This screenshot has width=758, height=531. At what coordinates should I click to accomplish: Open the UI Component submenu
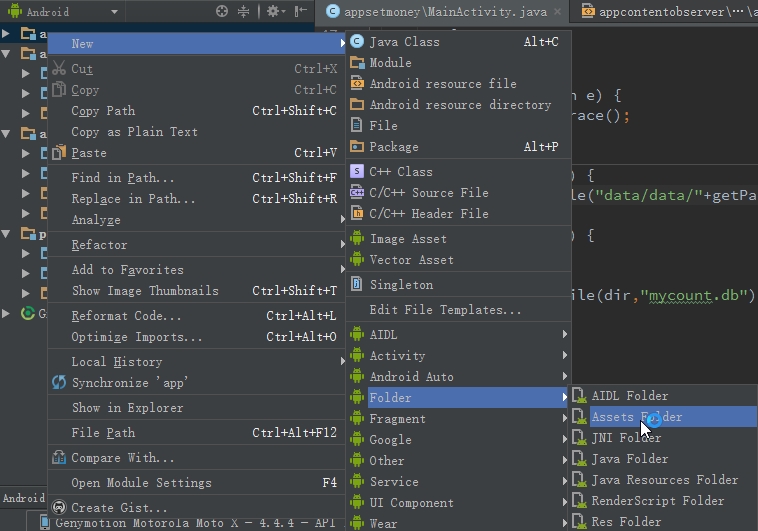click(x=458, y=502)
